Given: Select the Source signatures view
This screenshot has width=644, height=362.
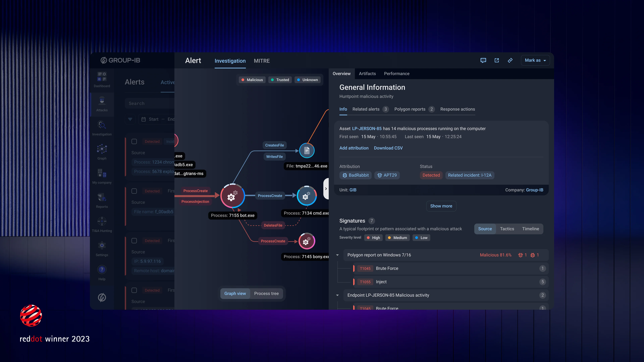Looking at the screenshot, I should pyautogui.click(x=485, y=229).
